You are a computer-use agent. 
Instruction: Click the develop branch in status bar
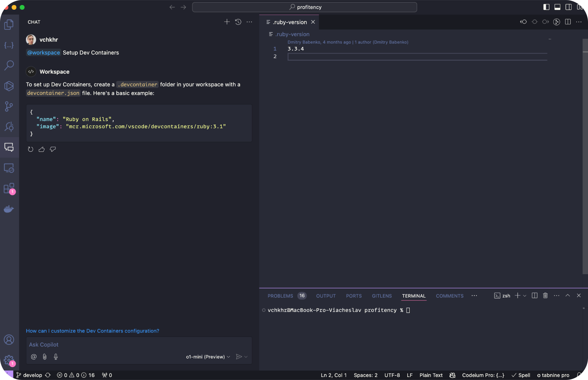point(32,375)
